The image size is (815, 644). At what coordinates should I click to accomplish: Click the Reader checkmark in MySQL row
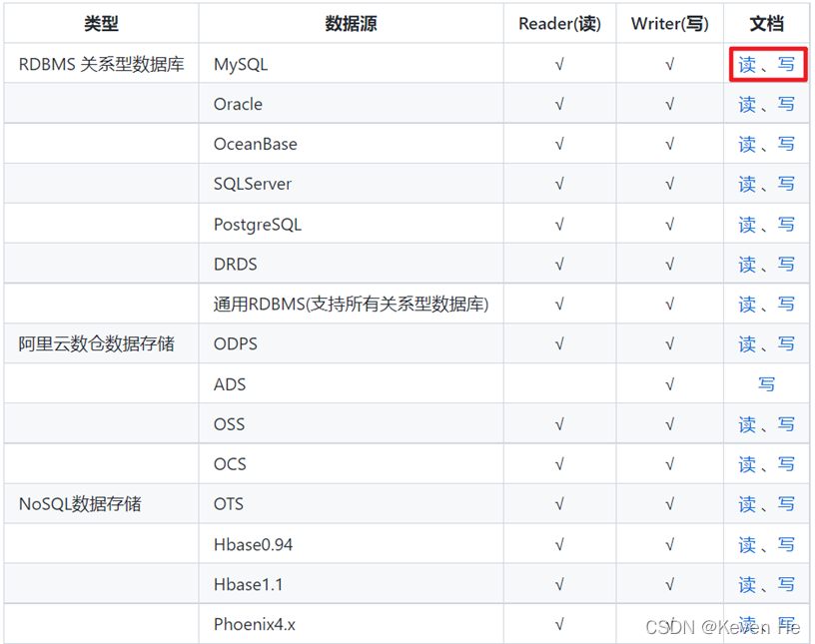point(559,65)
